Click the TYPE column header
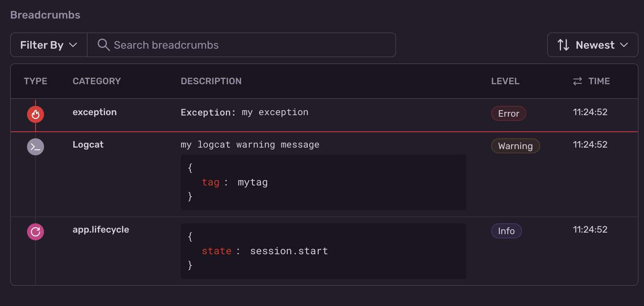The image size is (644, 306). coord(36,81)
